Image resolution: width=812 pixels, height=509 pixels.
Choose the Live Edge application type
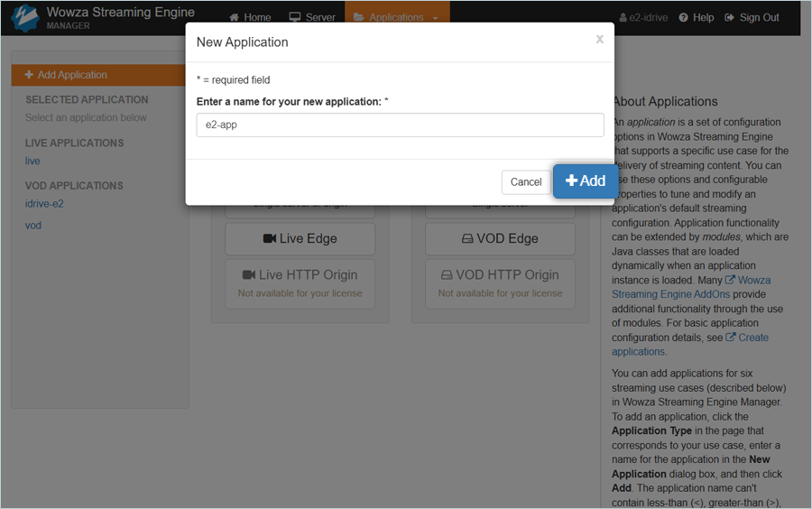pos(300,239)
